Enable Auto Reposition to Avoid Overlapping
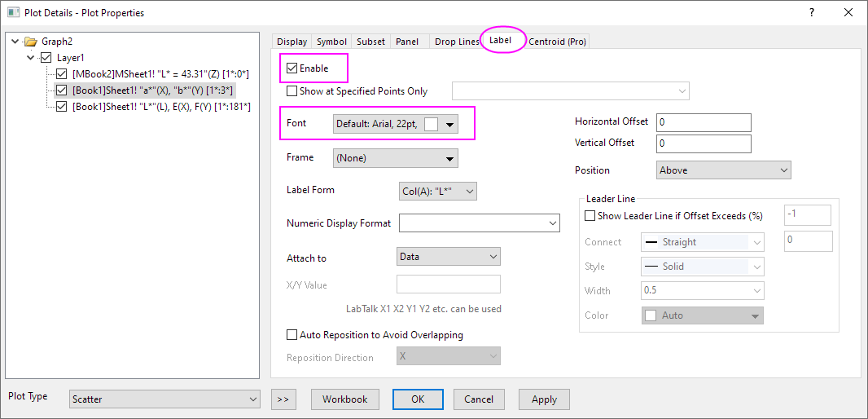Viewport: 868px width, 419px height. click(x=292, y=335)
